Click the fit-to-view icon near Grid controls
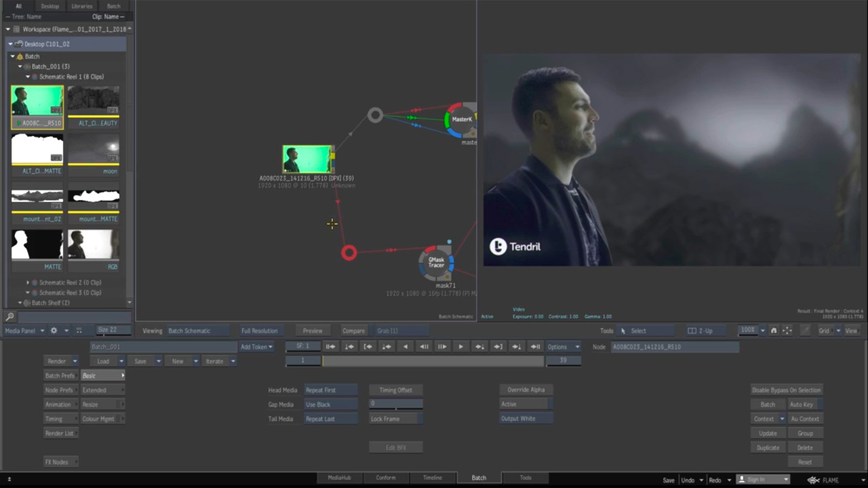This screenshot has height=488, width=868. coord(787,331)
